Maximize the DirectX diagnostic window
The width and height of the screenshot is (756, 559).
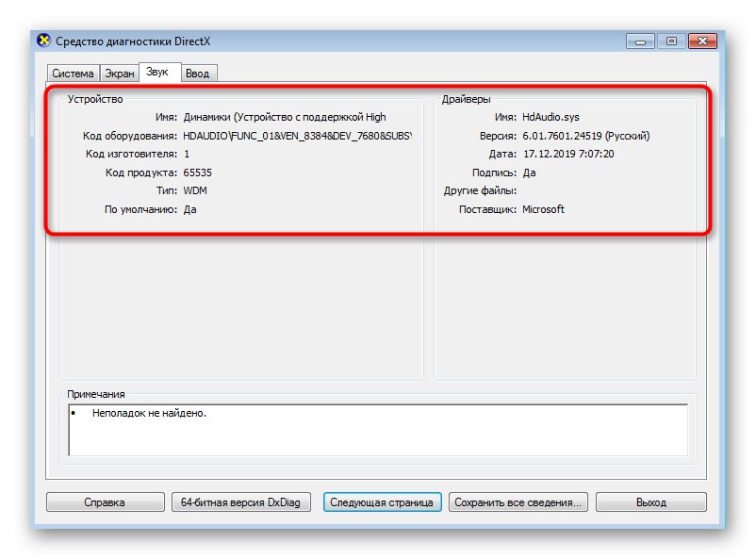point(671,41)
